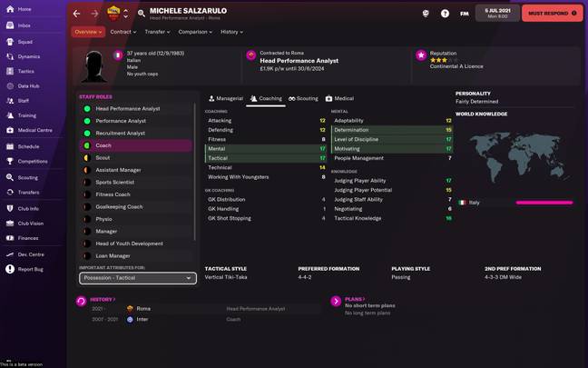Go back with the left arrow
The width and height of the screenshot is (588, 368).
77,14
